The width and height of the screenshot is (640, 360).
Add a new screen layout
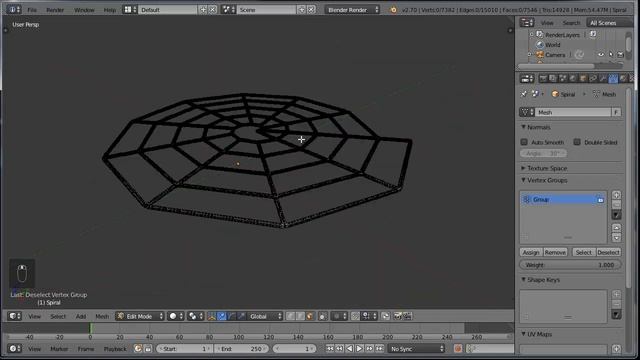click(203, 9)
